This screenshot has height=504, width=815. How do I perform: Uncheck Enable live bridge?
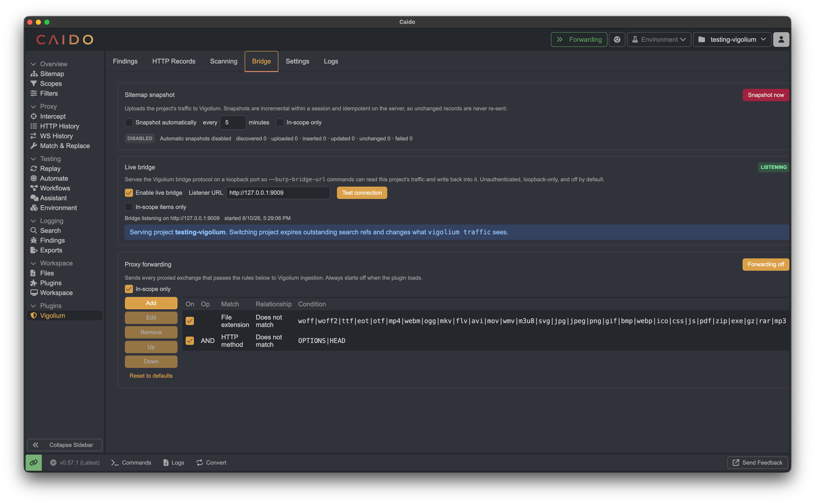(x=129, y=193)
